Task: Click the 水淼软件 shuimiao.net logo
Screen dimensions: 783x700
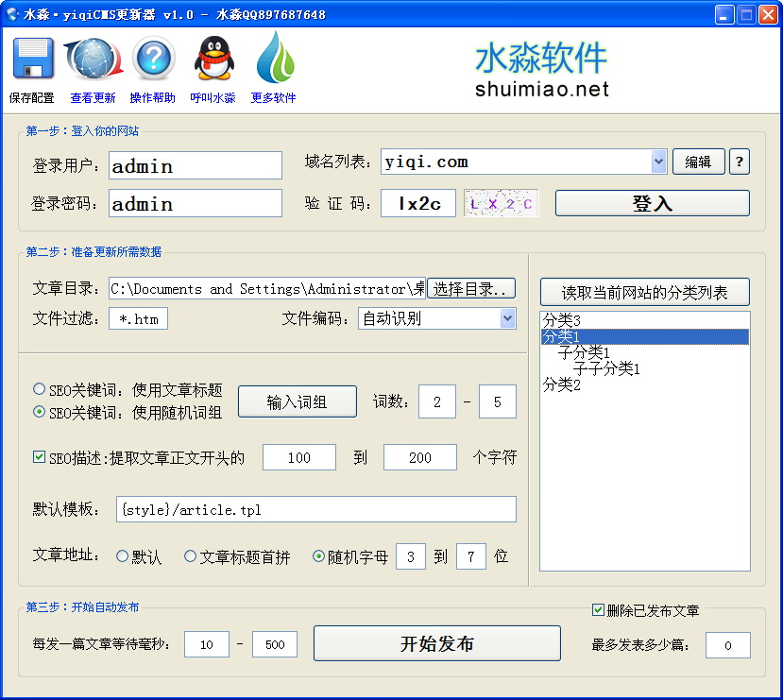Action: [x=541, y=69]
